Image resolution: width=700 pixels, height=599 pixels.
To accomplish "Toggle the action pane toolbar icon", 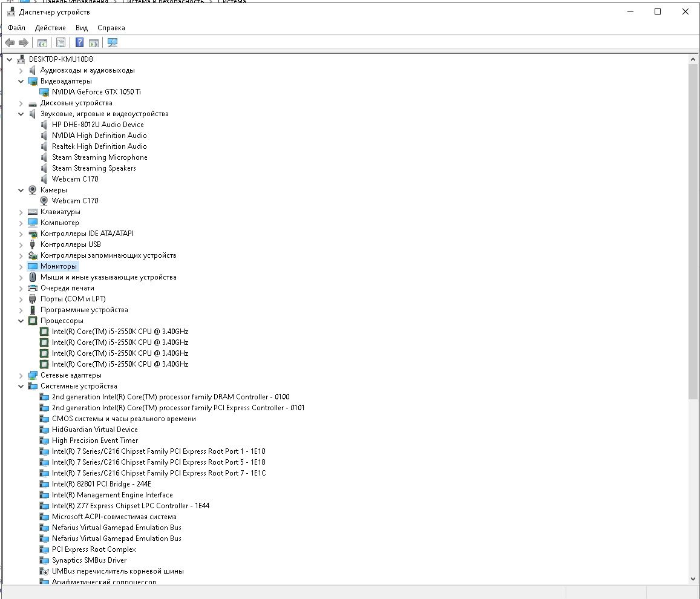I will click(x=93, y=43).
